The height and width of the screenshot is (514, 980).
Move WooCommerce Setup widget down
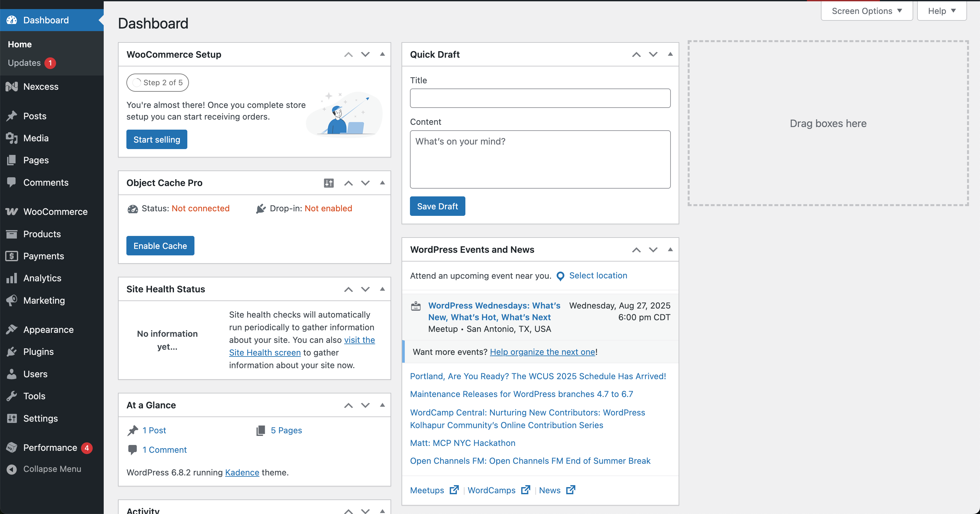click(x=365, y=54)
